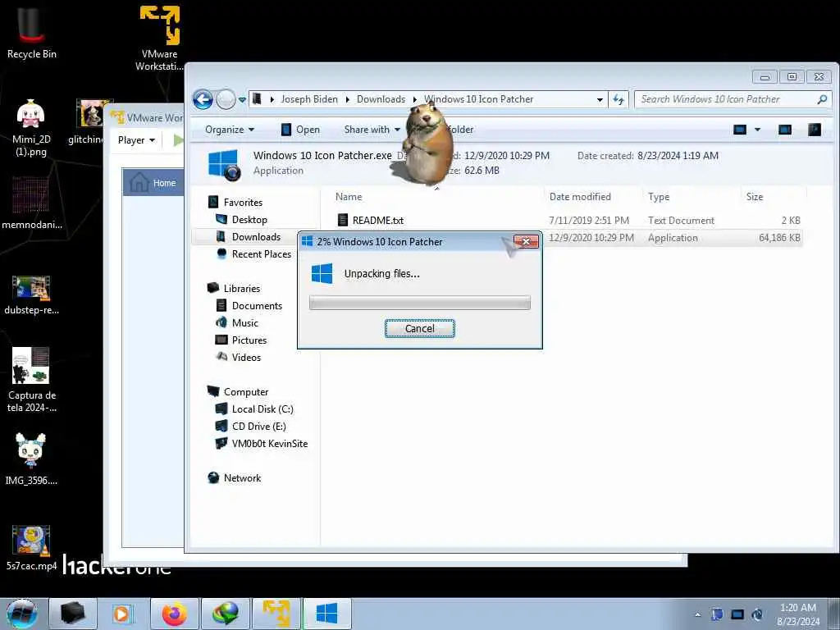Click Open in the Explorer toolbar

tap(300, 130)
